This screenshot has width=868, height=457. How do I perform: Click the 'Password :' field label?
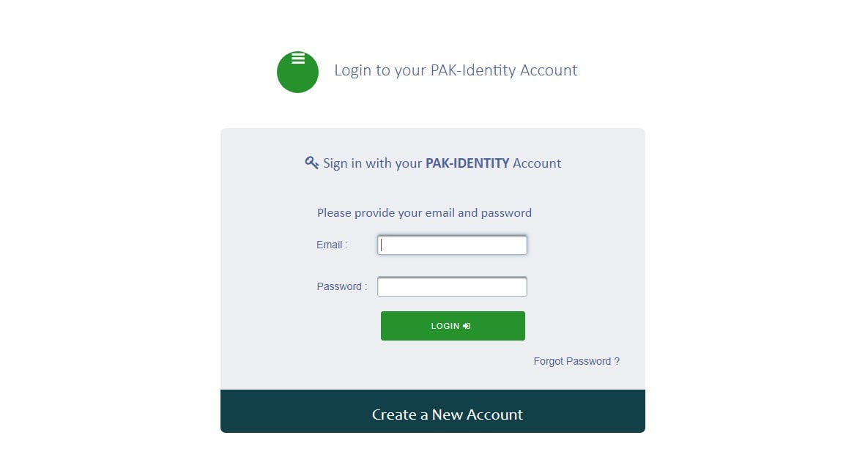(x=341, y=286)
